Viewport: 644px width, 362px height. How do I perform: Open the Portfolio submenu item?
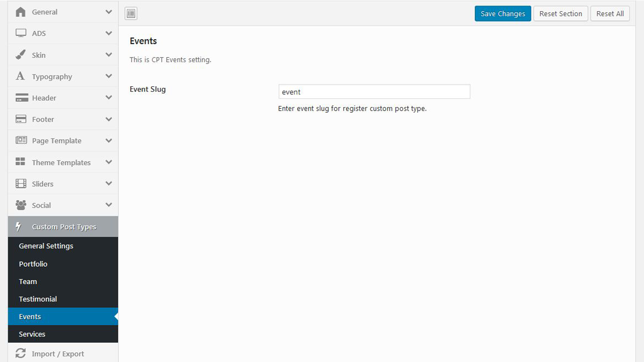pos(33,264)
